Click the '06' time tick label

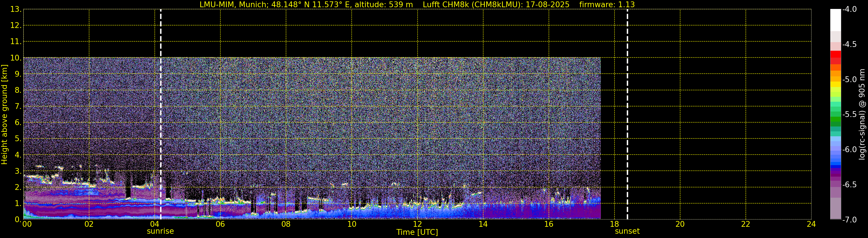(x=220, y=224)
